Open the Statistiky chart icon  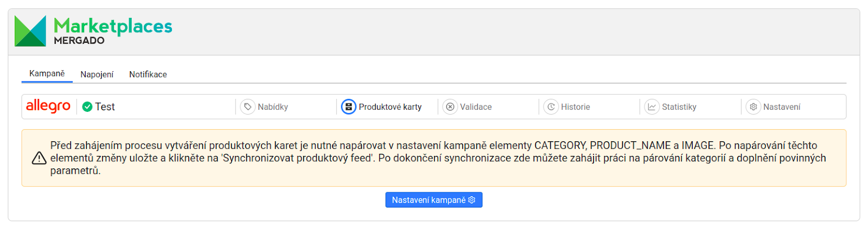[x=652, y=107]
